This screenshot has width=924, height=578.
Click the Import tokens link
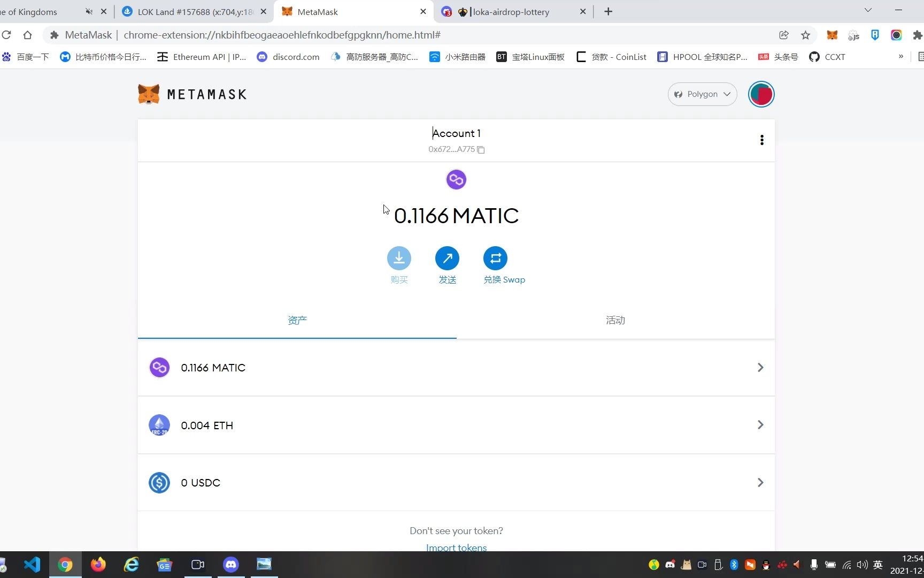click(x=456, y=547)
